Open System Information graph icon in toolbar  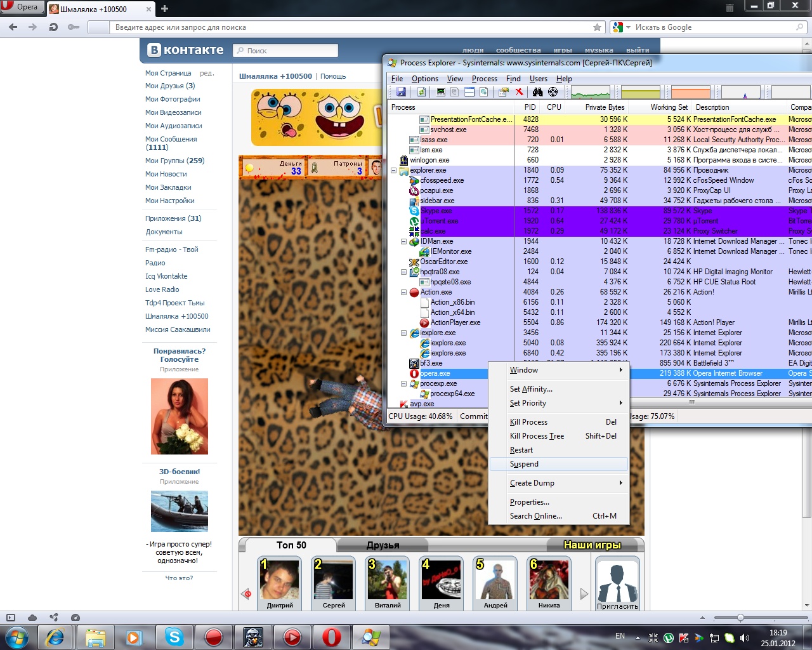(442, 92)
